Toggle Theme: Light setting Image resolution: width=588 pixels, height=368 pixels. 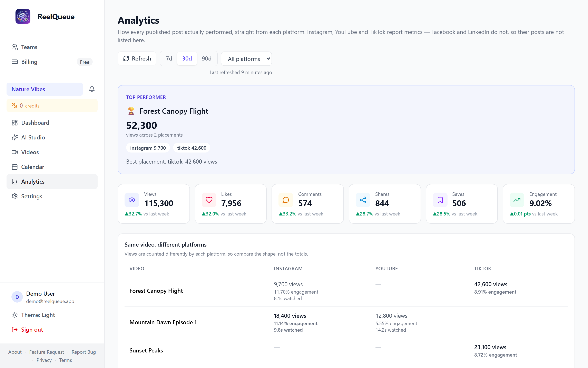tap(52, 315)
